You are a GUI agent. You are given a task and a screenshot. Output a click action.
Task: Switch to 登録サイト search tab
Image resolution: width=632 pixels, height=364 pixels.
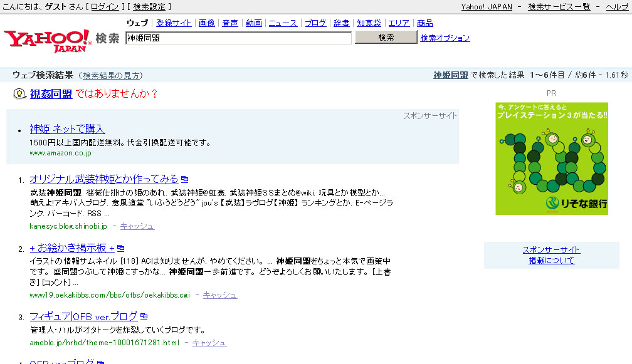point(174,23)
